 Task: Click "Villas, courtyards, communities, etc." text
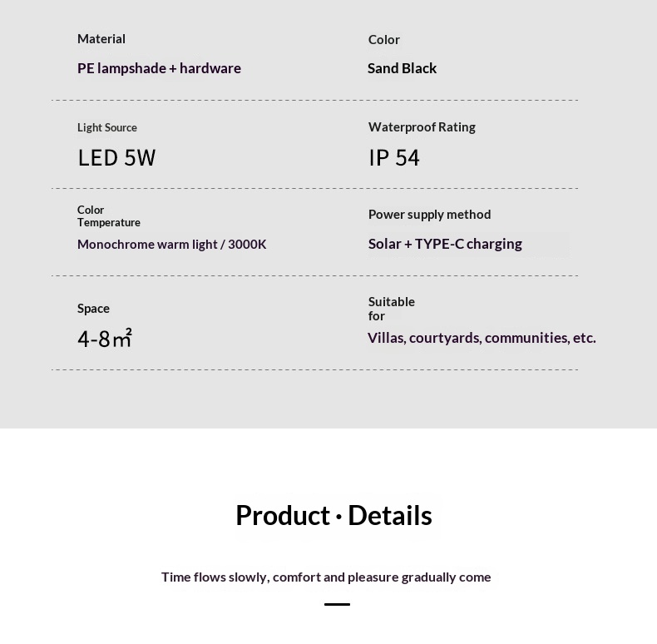482,338
